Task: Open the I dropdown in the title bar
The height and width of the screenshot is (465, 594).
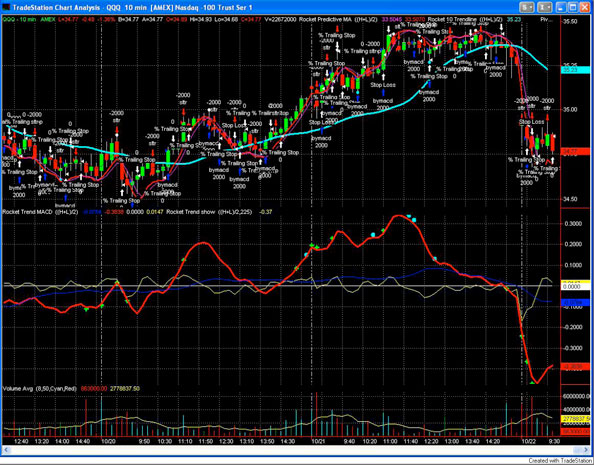Action: (545, 7)
